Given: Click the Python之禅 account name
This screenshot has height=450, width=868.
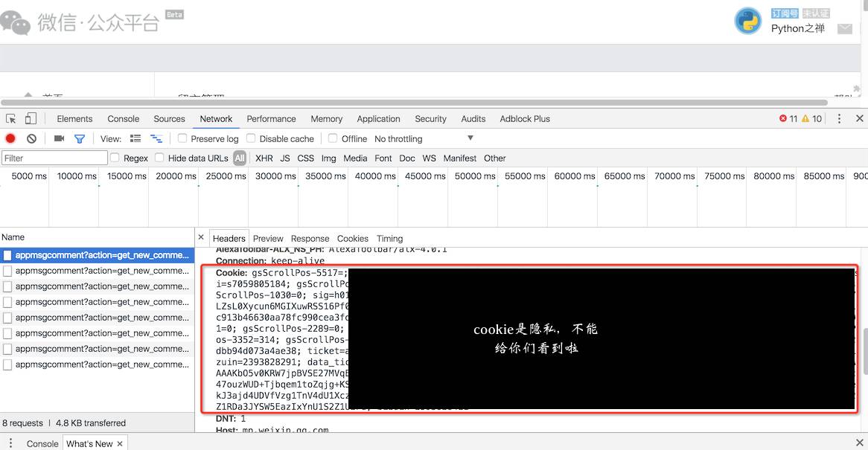Looking at the screenshot, I should point(798,29).
